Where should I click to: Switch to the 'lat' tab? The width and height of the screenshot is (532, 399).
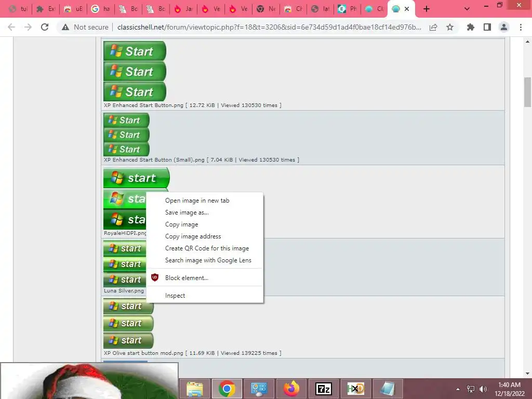coord(321,9)
